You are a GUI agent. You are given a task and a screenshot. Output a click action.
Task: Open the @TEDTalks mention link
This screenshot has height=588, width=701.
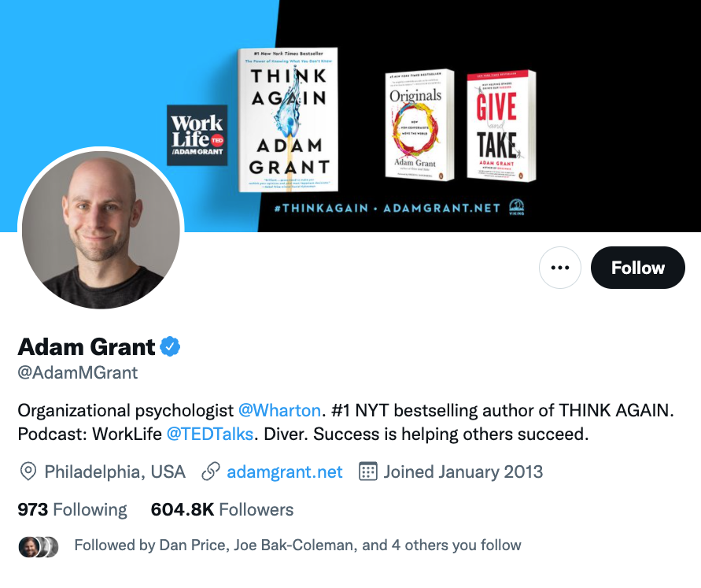point(210,434)
